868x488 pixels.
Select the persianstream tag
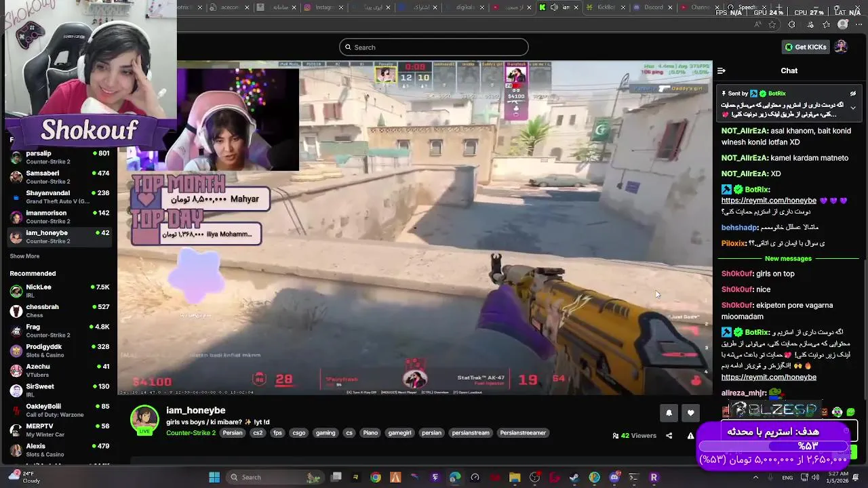tap(471, 432)
